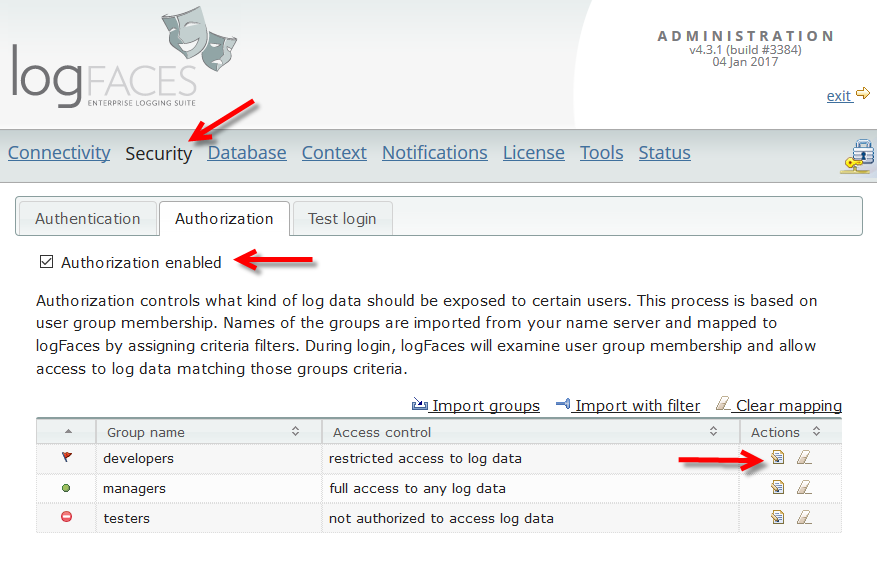Image resolution: width=877 pixels, height=587 pixels.
Task: Clear the developers group mapping
Action: (x=804, y=457)
